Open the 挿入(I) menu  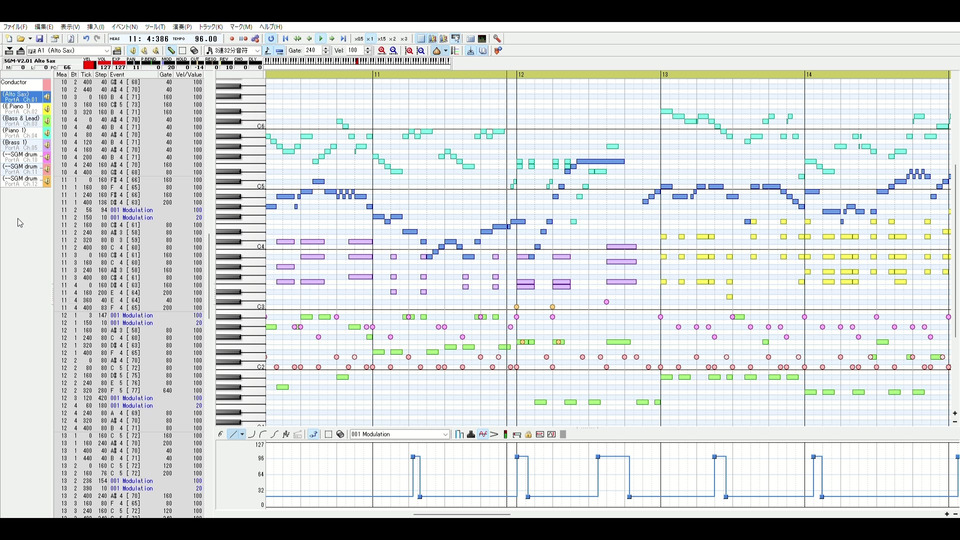point(96,27)
